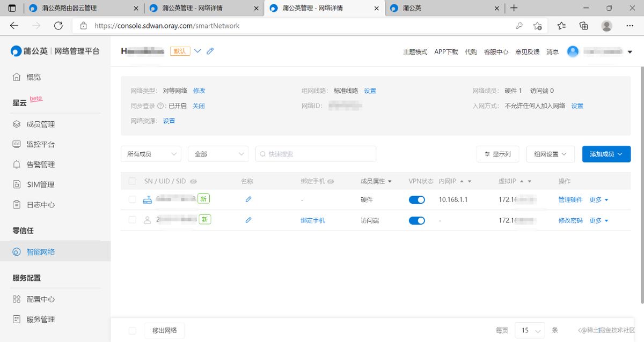The height and width of the screenshot is (342, 644).
Task: Click the help question mark next to 同步登录
Action: (x=160, y=106)
